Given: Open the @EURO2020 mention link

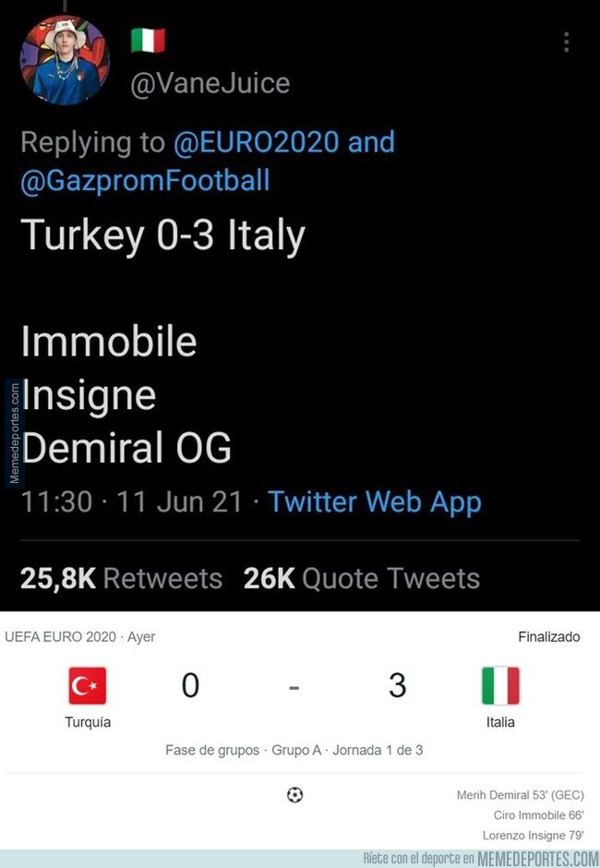Looking at the screenshot, I should pos(254,142).
